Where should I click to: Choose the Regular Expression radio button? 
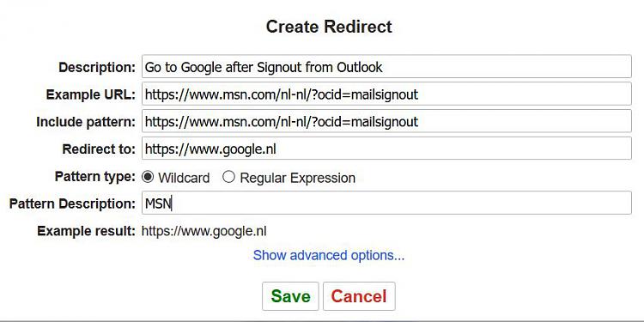pos(228,177)
